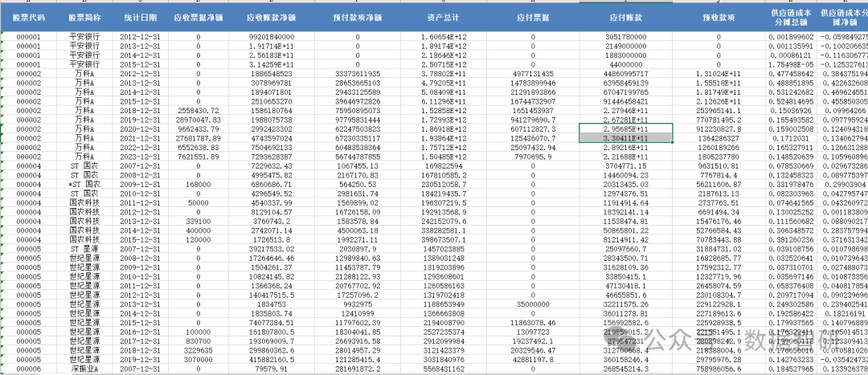Click the cell containing 281691872.2

358,369
